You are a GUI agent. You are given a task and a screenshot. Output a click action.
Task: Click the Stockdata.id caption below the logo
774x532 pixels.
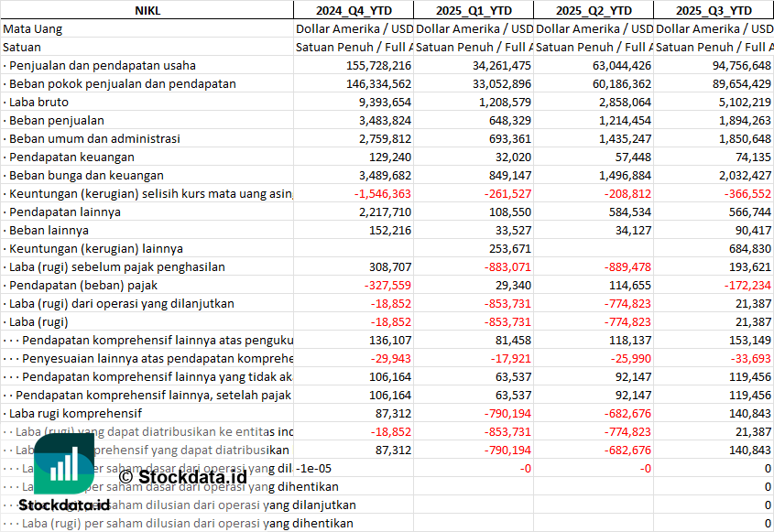64,505
